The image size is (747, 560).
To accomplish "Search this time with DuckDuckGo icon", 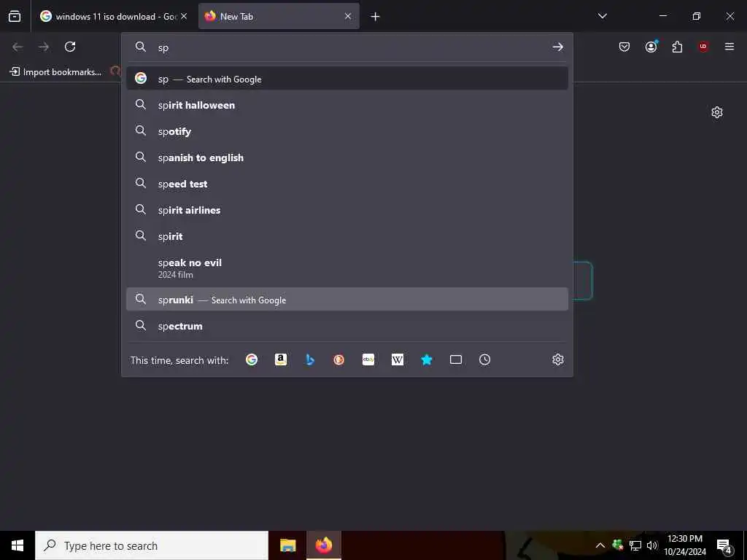I will (x=338, y=359).
